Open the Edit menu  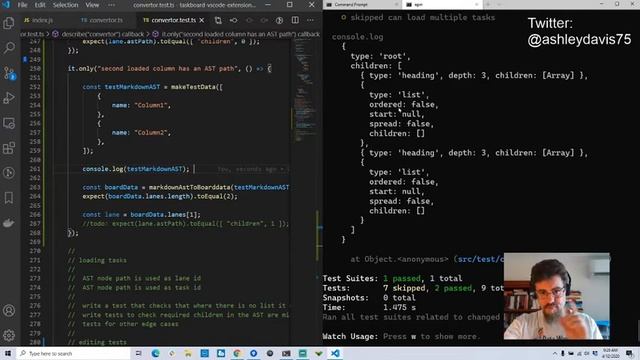40,5
